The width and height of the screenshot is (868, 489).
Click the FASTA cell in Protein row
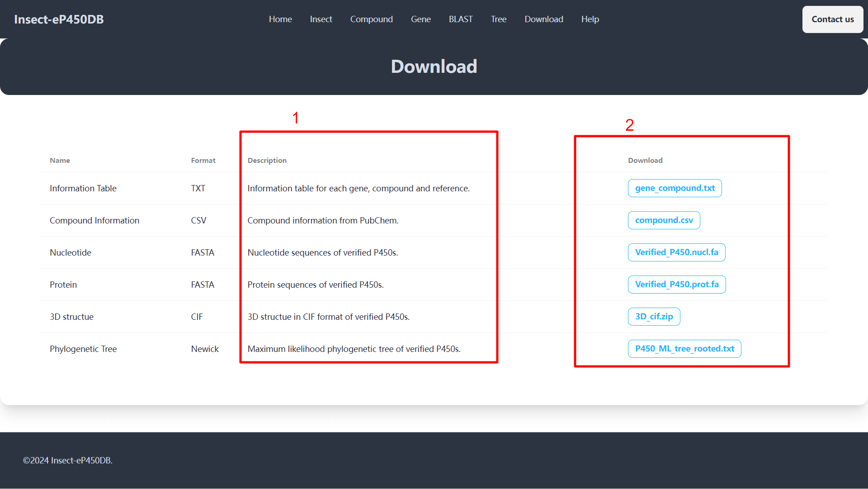[x=203, y=285]
